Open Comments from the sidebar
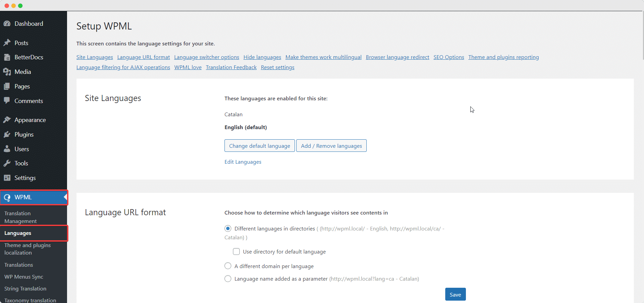This screenshot has height=303, width=644. [x=29, y=101]
